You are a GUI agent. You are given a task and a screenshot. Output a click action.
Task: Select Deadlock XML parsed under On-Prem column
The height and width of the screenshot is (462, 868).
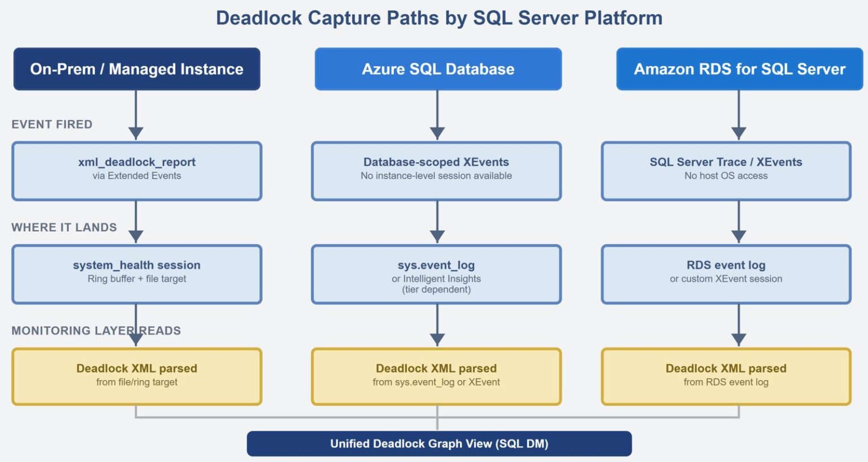tap(137, 375)
